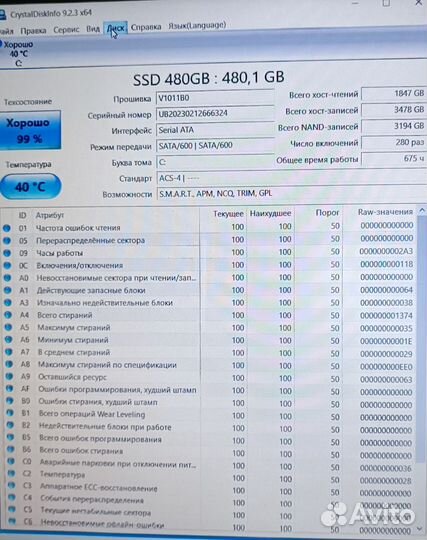Image resolution: width=427 pixels, height=540 pixels.
Task: Click the transfer mode field SATA/600 | SATA/600
Action: coord(215,146)
